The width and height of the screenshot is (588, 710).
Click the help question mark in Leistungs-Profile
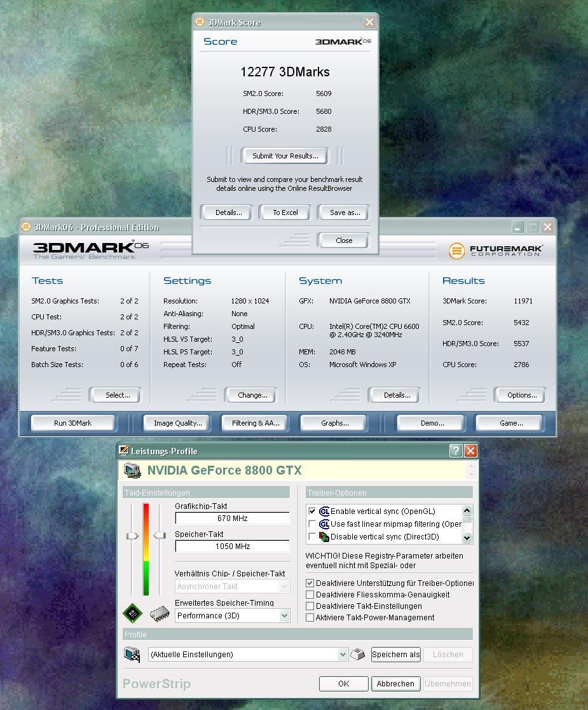[x=456, y=450]
